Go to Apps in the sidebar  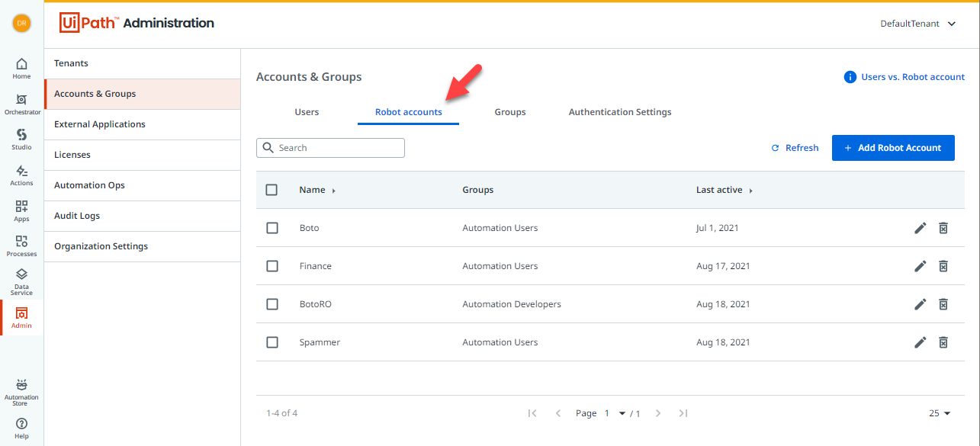pos(21,210)
